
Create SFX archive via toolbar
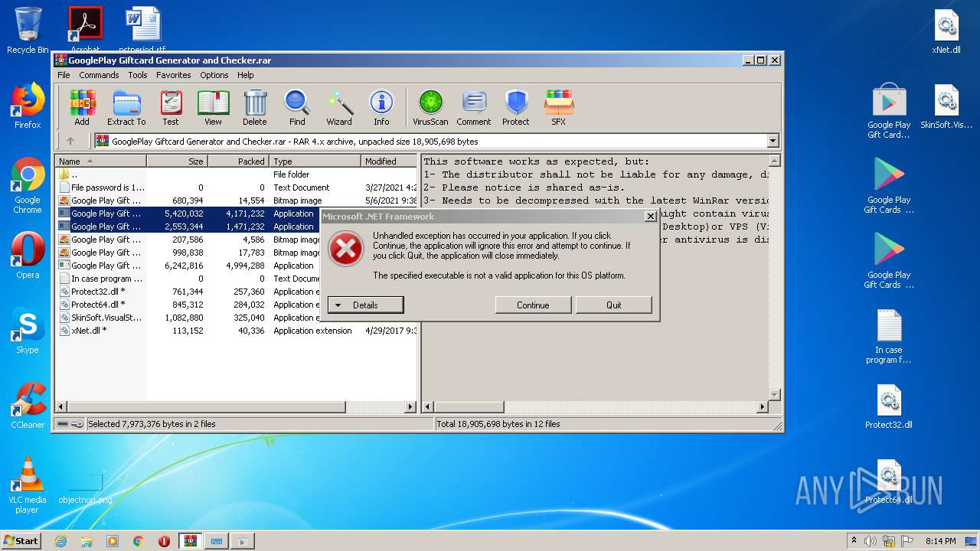point(559,108)
